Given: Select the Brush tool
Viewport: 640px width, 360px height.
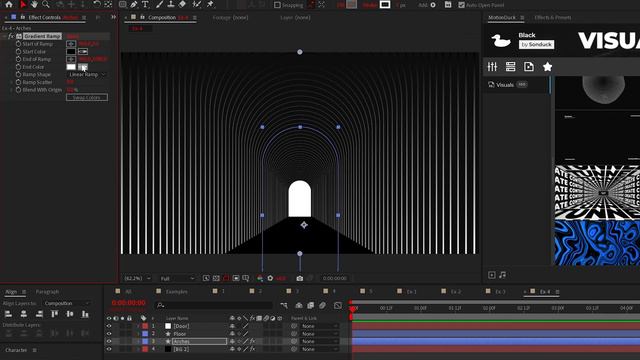Looking at the screenshot, I should [160, 4].
